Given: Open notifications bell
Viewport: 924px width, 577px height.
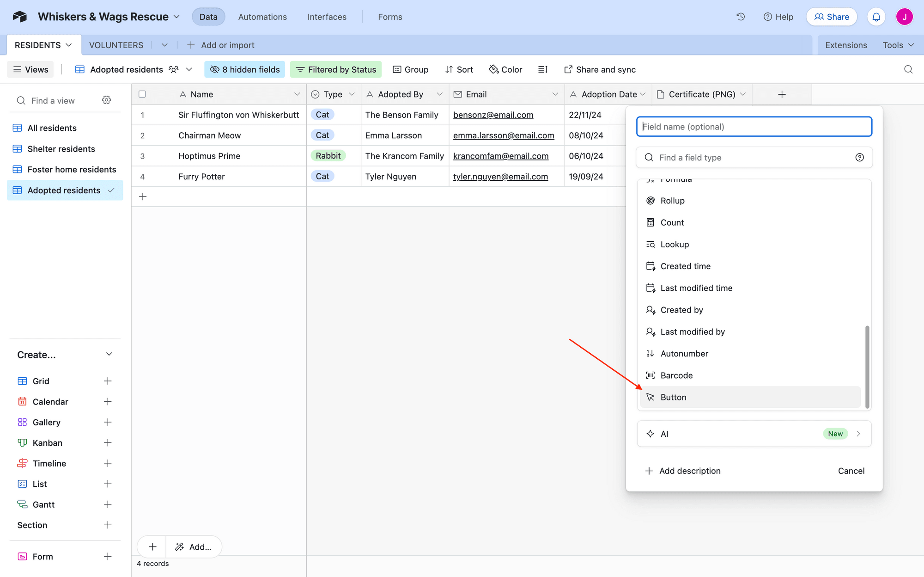Looking at the screenshot, I should [x=876, y=16].
